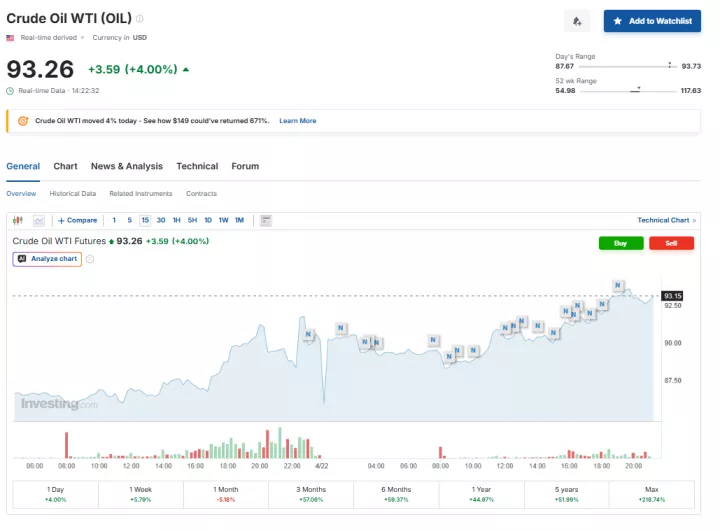The height and width of the screenshot is (531, 720).
Task: Open the Compare instruments menu
Action: pos(78,220)
